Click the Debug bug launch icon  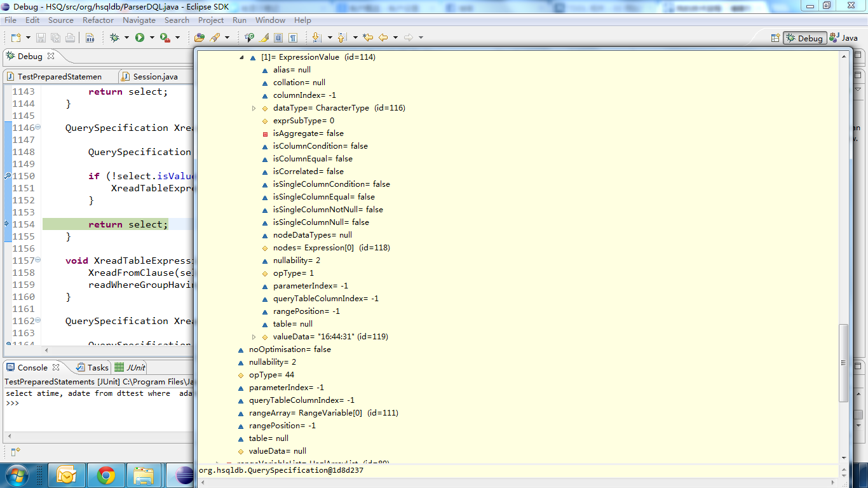115,38
